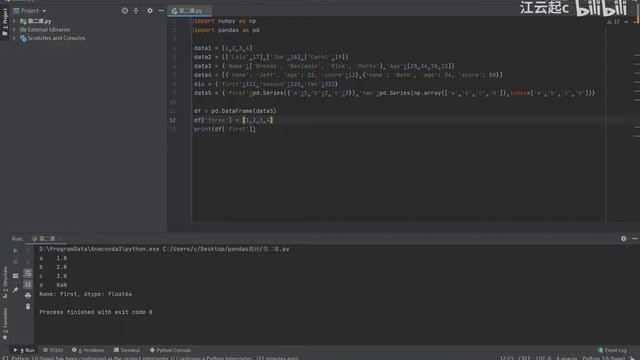Click the UTF-8 encoding status widget
The width and height of the screenshot is (640, 360).
[543, 358]
